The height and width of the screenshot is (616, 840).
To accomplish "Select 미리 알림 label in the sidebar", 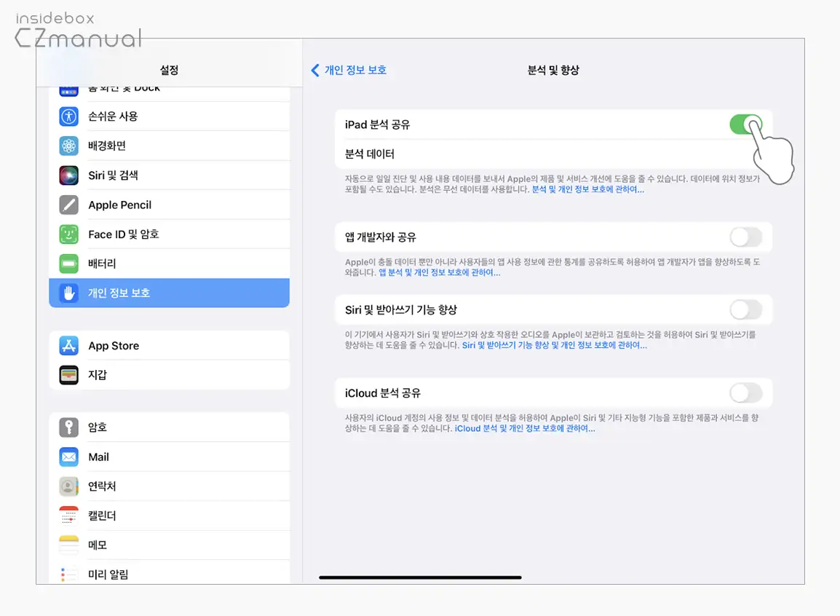I will 108,574.
